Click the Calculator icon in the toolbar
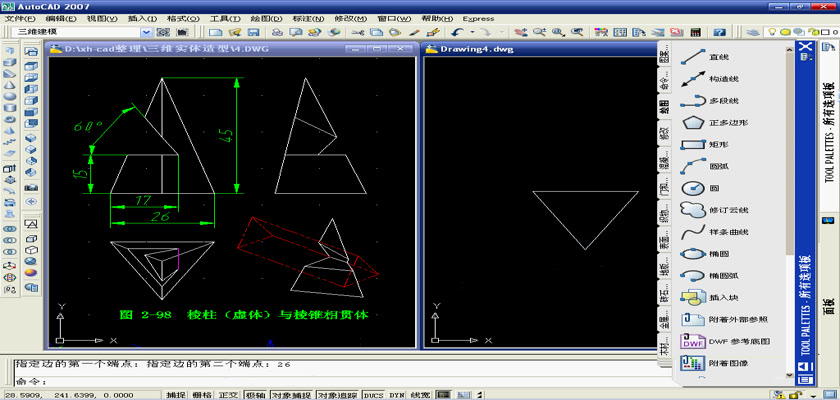 [696, 32]
